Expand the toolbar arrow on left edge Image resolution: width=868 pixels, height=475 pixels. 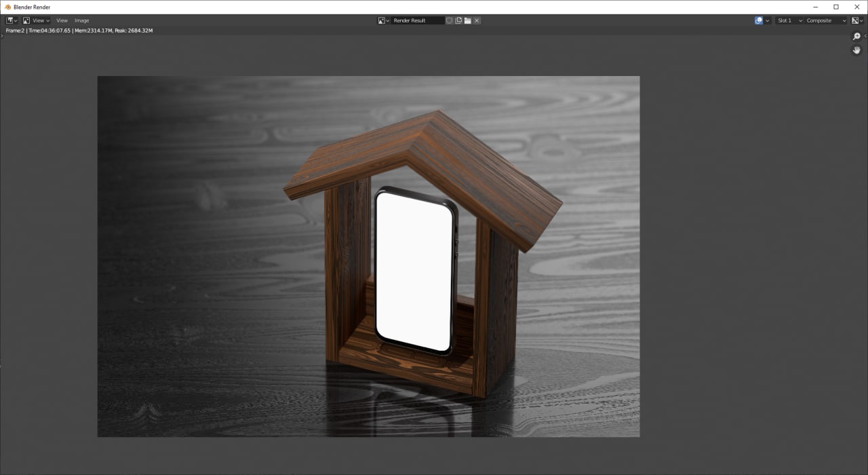(x=2, y=35)
